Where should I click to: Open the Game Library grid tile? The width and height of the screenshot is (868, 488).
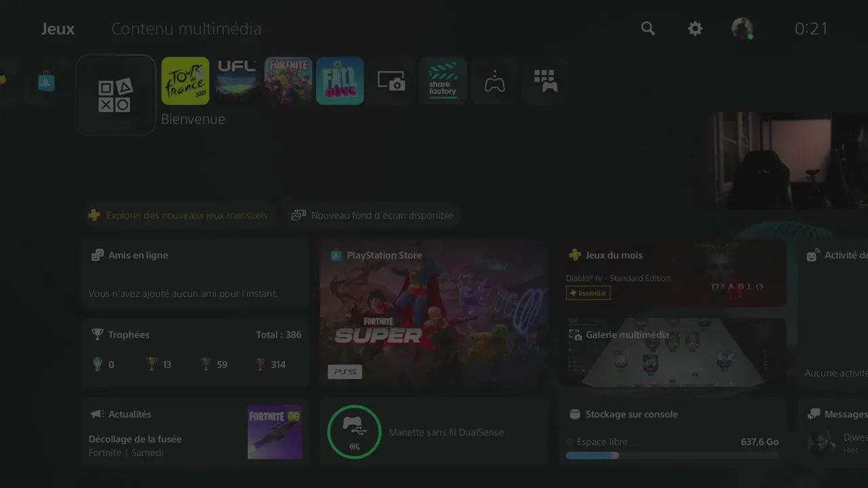[x=546, y=81]
